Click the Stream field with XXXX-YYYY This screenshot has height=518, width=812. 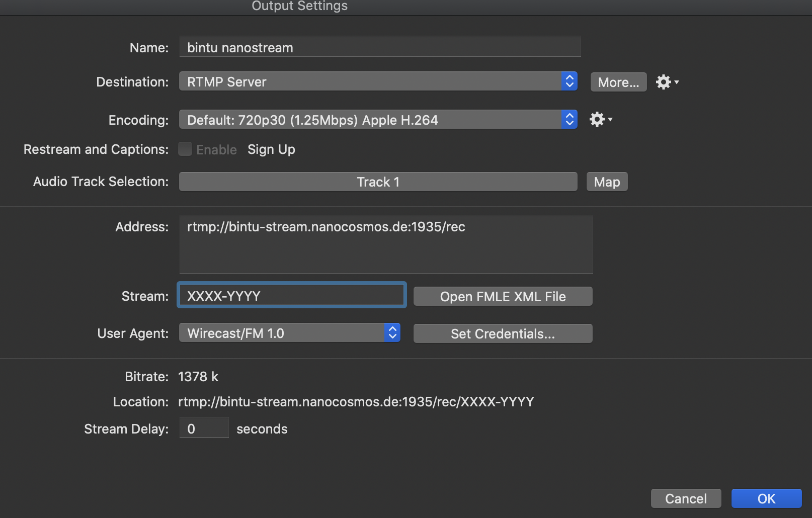[x=291, y=296]
